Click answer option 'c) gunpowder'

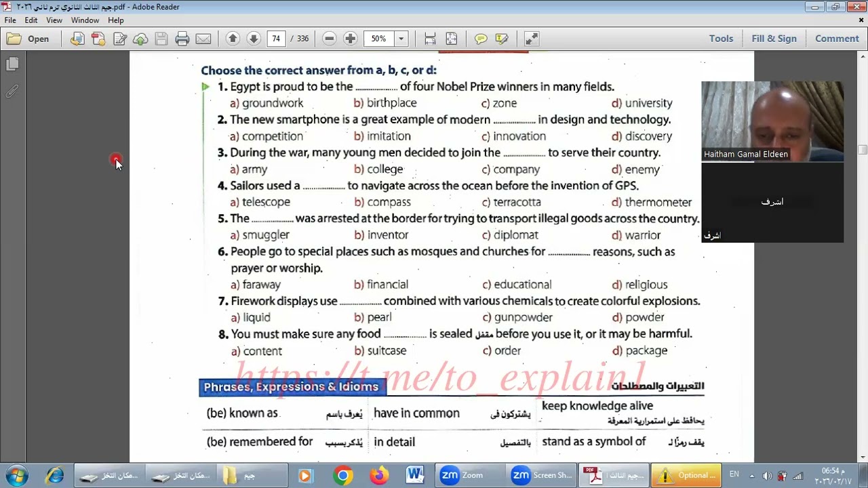(517, 317)
